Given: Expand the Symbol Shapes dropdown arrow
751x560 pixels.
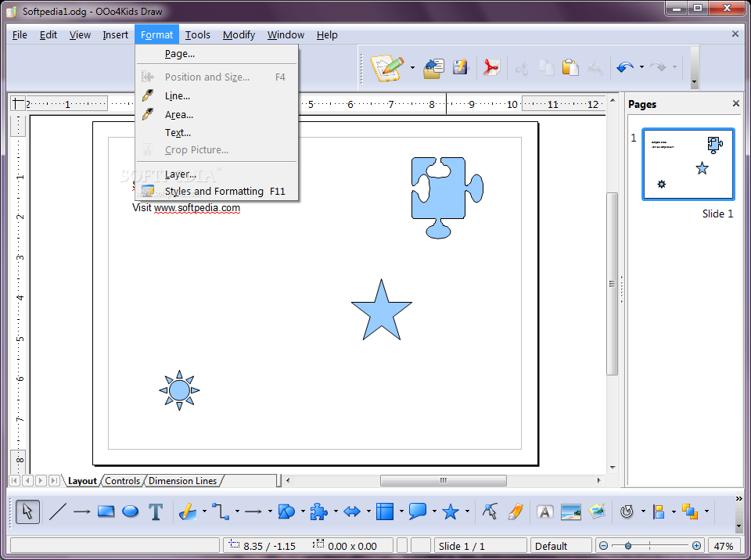Looking at the screenshot, I should tap(336, 512).
